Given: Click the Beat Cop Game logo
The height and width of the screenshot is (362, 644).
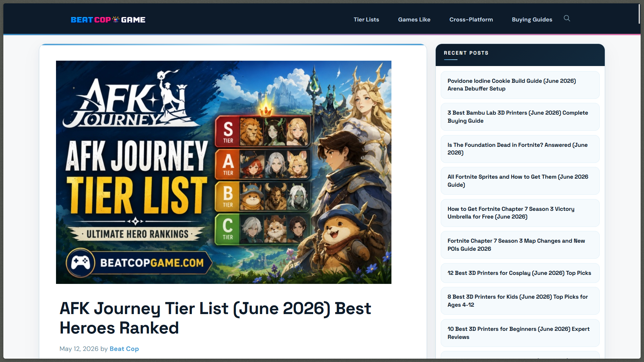Looking at the screenshot, I should pos(108,20).
